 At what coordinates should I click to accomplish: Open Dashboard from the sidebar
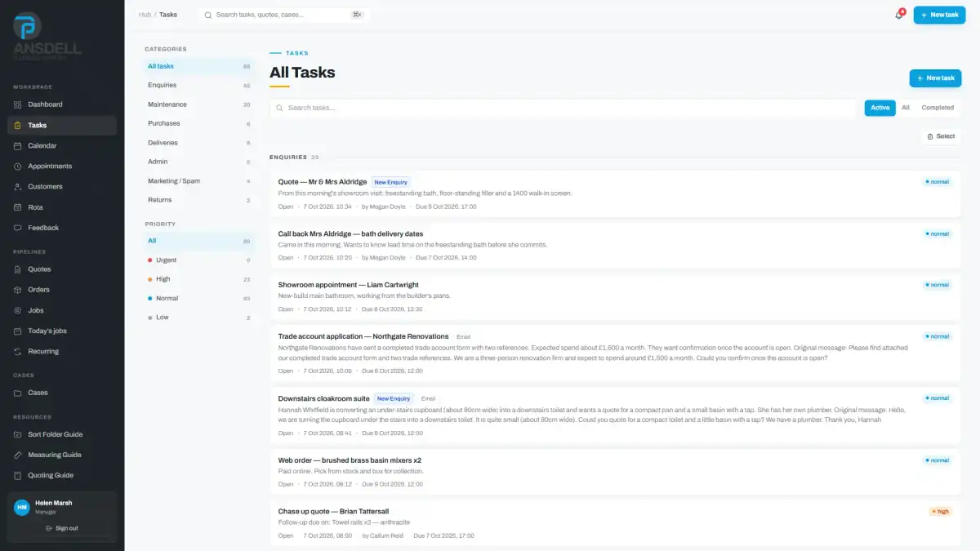pos(62,104)
